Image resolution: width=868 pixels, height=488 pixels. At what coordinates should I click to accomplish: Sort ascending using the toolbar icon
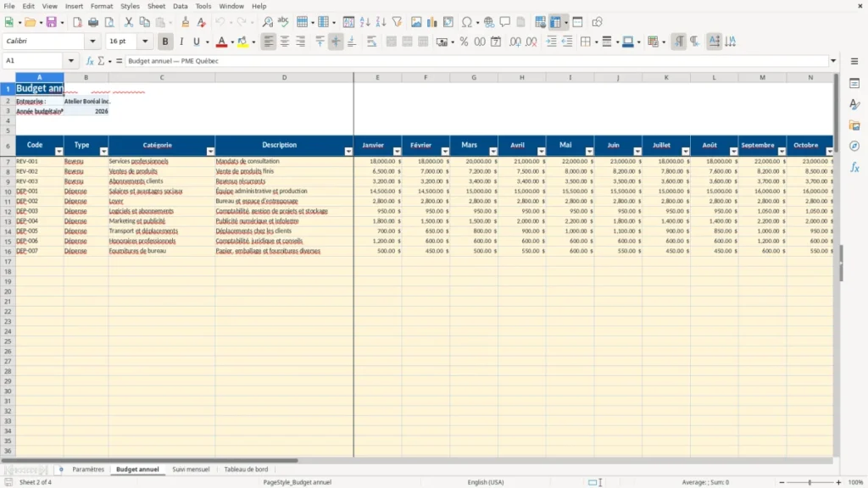pyautogui.click(x=364, y=22)
